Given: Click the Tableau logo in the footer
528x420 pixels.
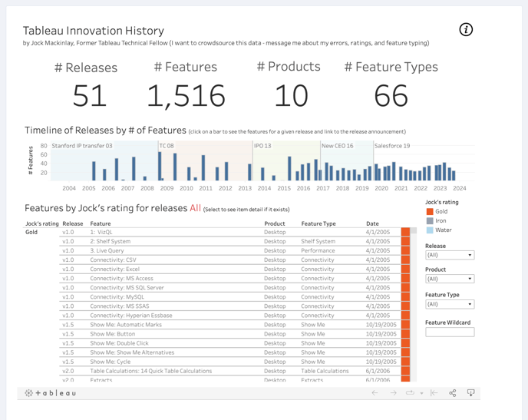Looking at the screenshot, I should [51, 393].
